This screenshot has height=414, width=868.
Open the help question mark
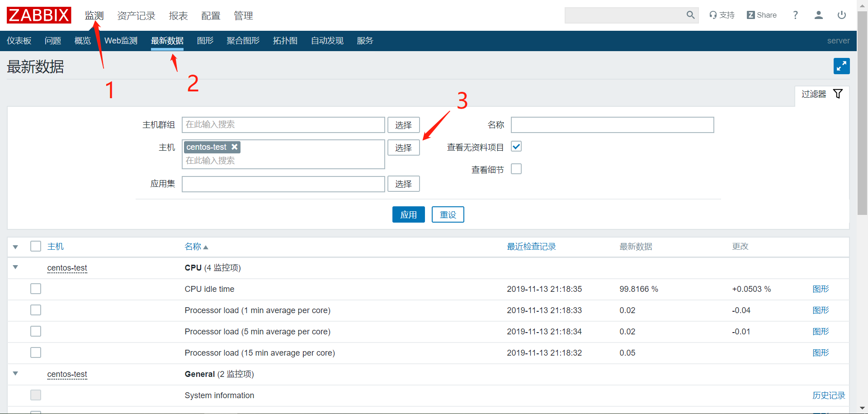[x=795, y=15]
